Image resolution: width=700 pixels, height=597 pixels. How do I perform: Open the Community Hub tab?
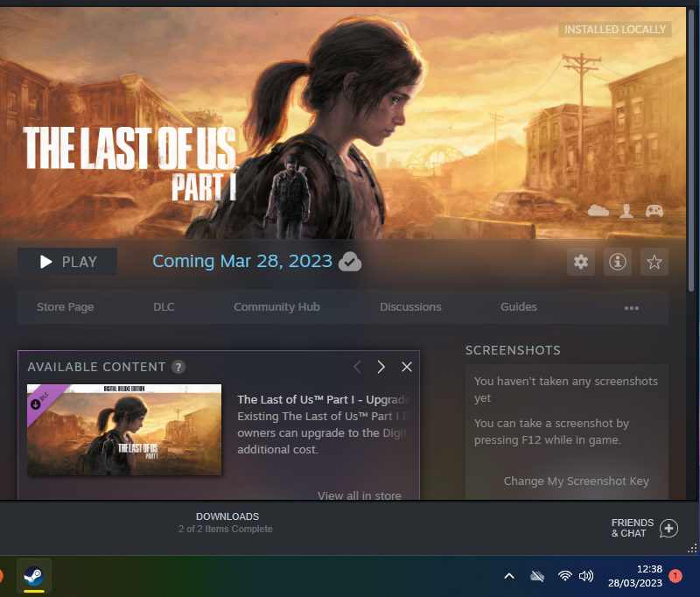tap(276, 307)
